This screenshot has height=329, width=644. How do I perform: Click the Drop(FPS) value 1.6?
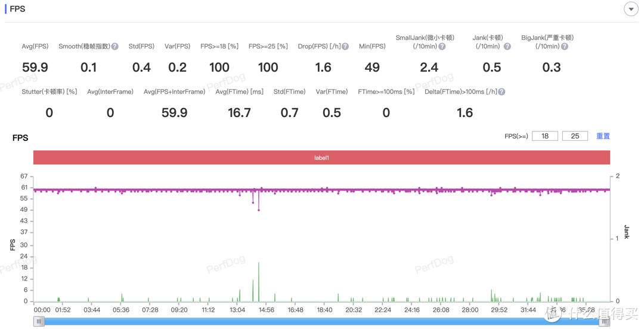[323, 67]
